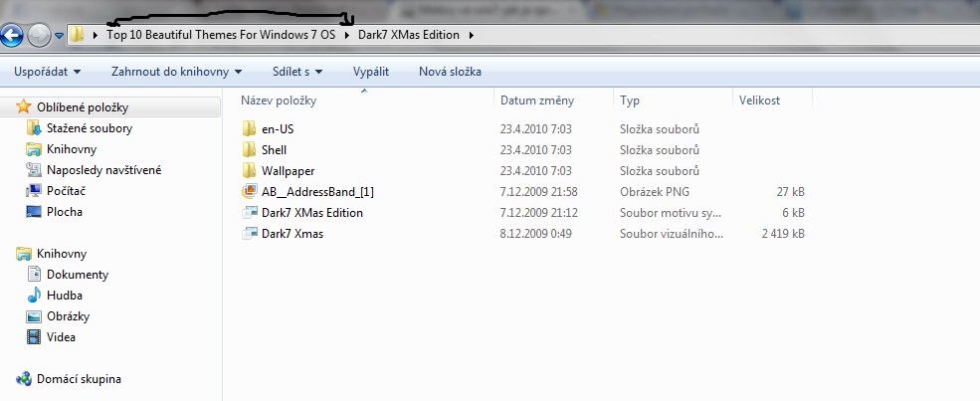Create new folder with Nová složka
Image resolution: width=980 pixels, height=401 pixels.
click(x=450, y=72)
